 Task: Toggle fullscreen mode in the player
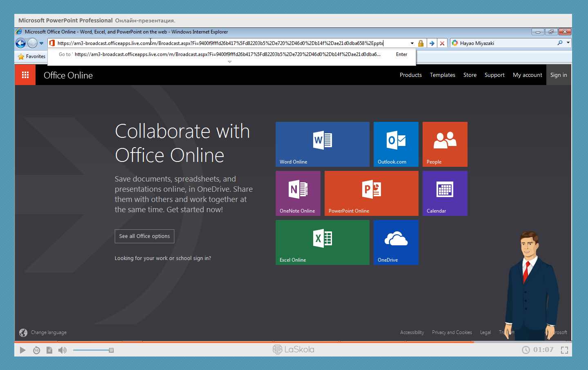click(564, 350)
